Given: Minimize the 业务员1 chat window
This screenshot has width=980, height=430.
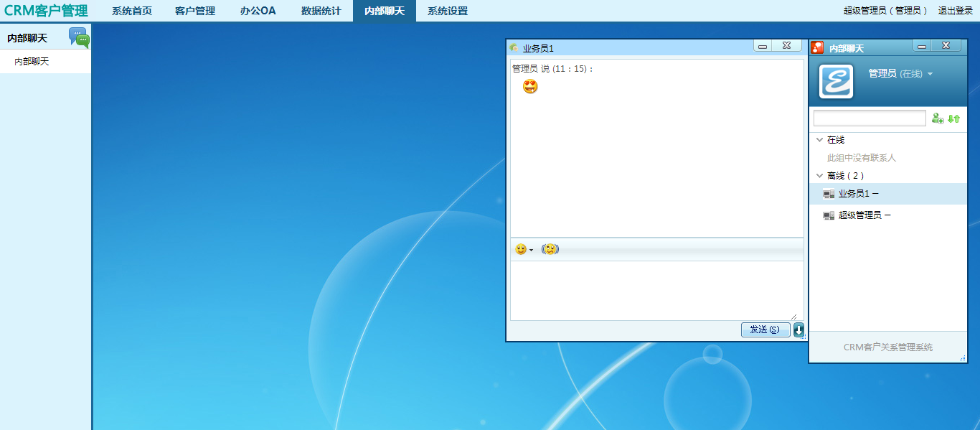Looking at the screenshot, I should [763, 45].
